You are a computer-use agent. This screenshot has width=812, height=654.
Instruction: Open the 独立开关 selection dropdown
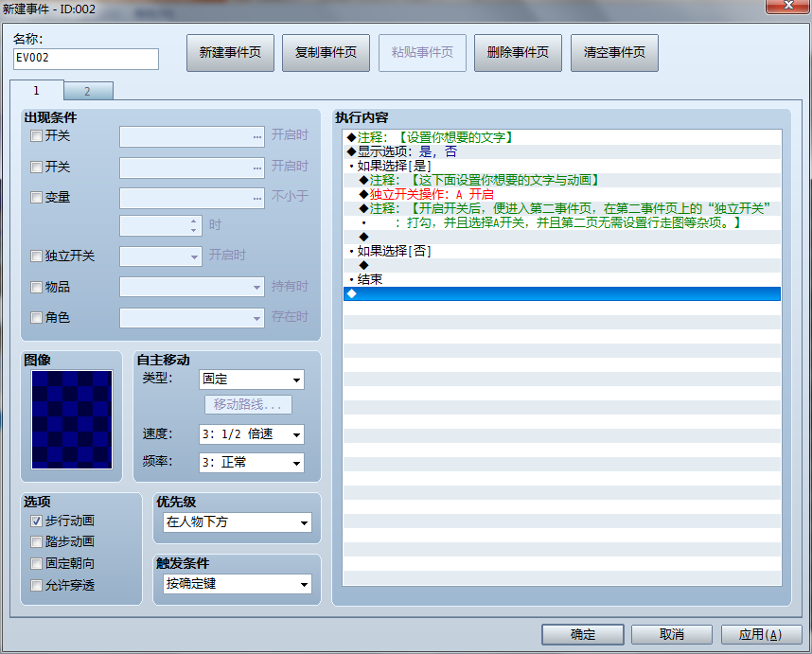[161, 256]
